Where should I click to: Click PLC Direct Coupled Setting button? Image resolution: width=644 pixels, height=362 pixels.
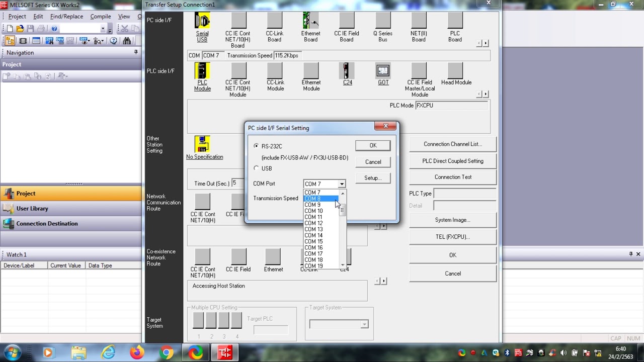point(453,161)
